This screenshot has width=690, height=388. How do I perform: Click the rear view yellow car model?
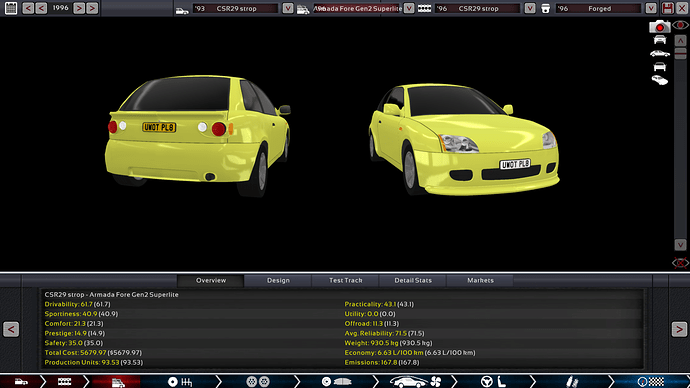click(x=197, y=135)
